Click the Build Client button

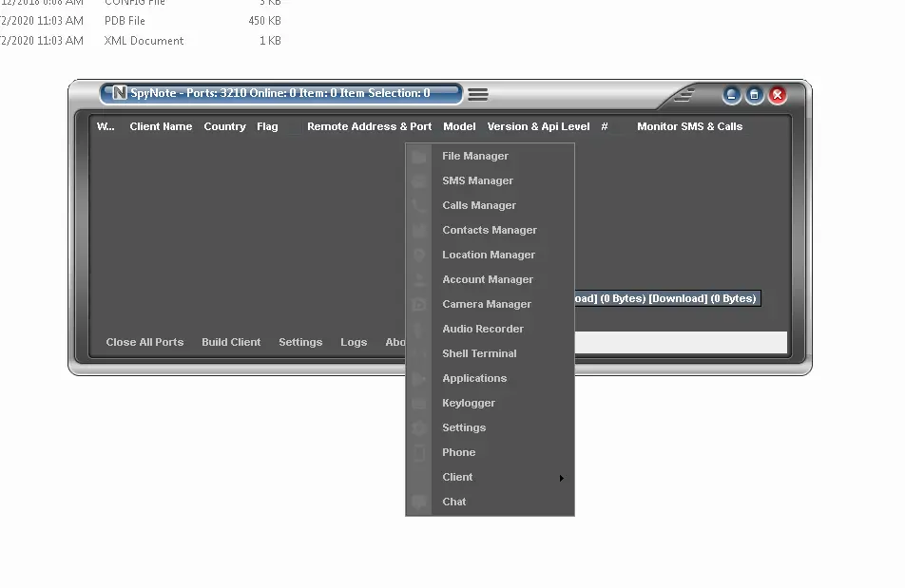(x=231, y=342)
